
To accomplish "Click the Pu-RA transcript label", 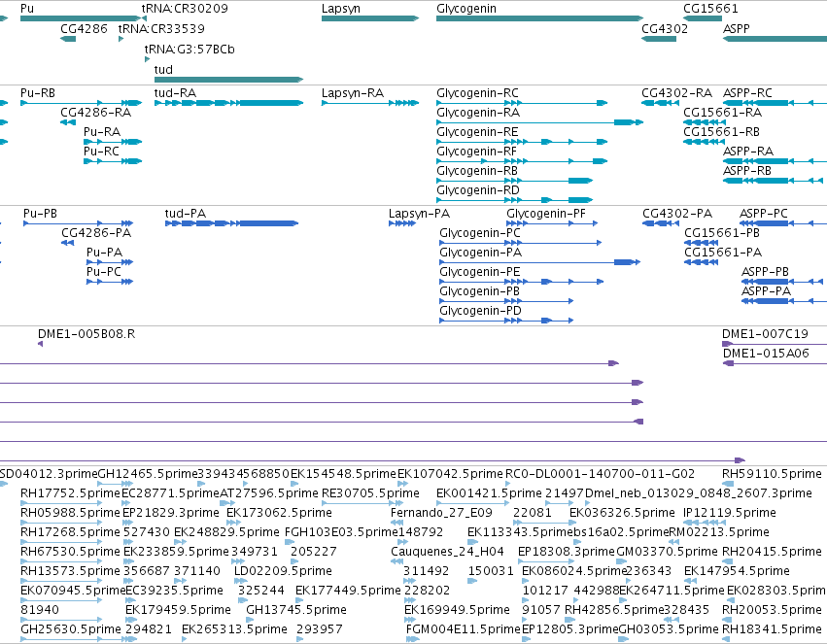I will click(x=102, y=132).
